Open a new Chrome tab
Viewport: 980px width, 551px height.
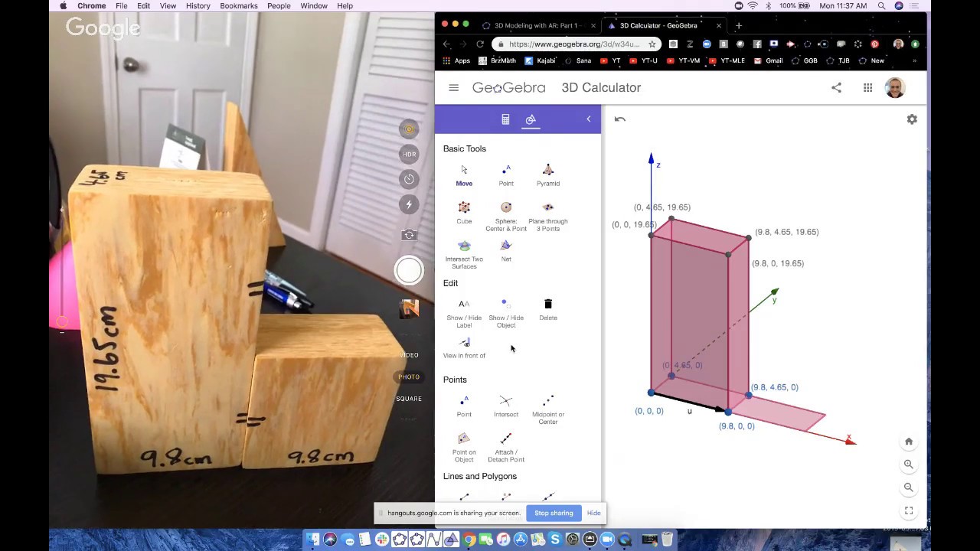click(739, 25)
